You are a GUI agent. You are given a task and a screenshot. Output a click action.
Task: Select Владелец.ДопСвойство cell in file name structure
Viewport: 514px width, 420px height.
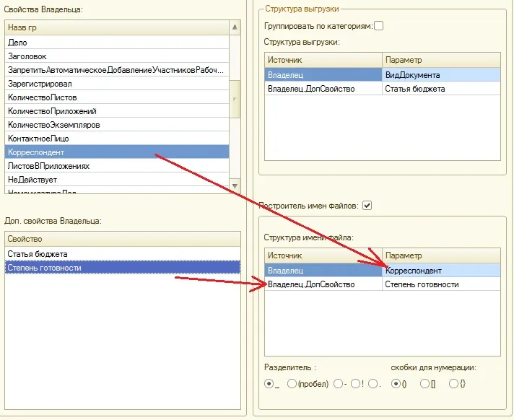(x=323, y=284)
